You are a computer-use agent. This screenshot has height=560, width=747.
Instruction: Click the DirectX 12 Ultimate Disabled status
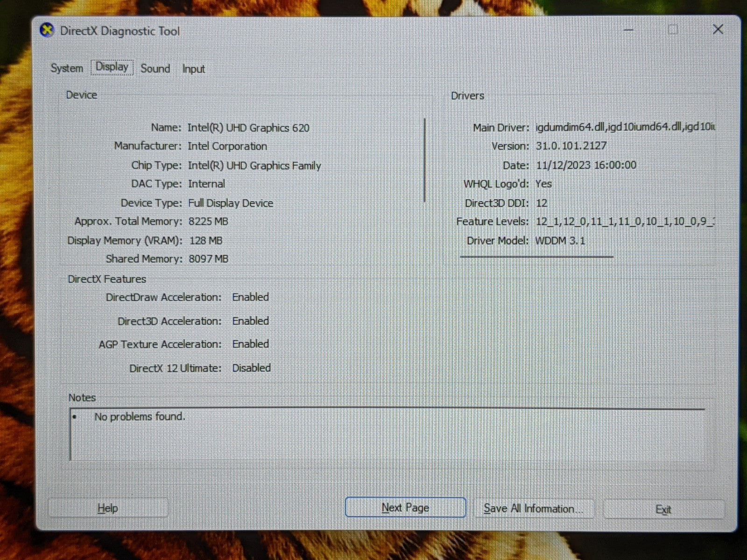251,368
